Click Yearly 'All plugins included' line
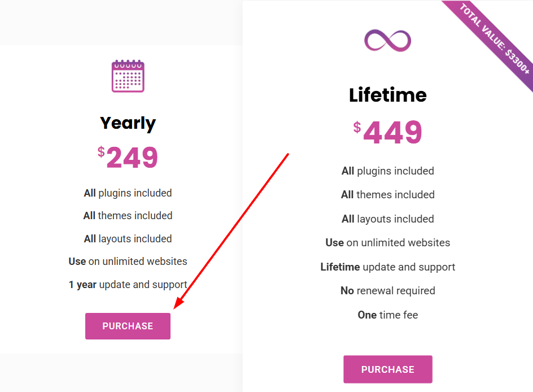The image size is (533, 392). click(128, 193)
